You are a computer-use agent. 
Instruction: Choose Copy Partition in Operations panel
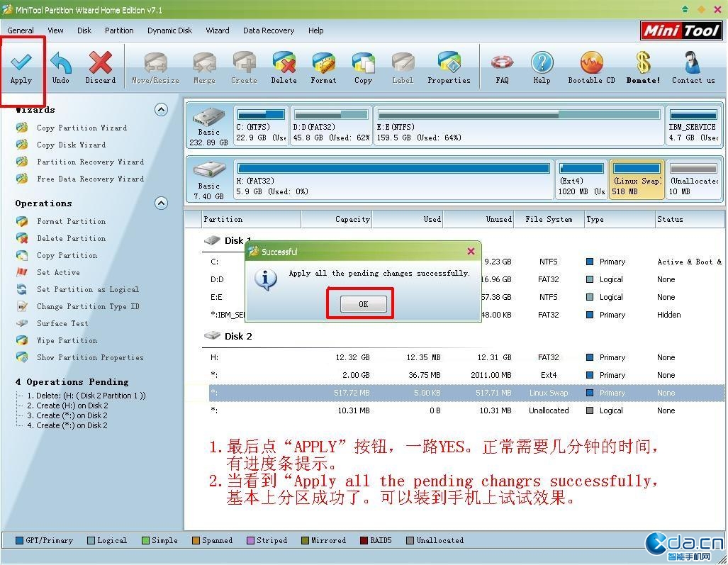(x=67, y=255)
